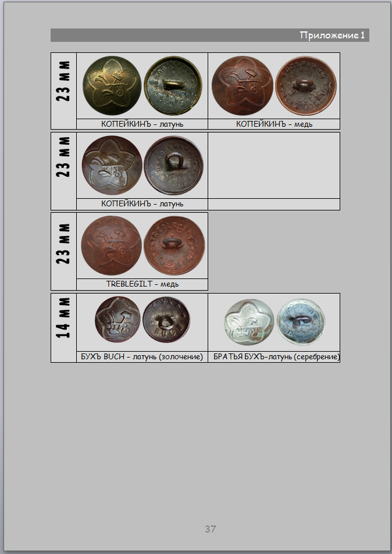Click the page number 37
392x554 pixels.
(x=211, y=529)
